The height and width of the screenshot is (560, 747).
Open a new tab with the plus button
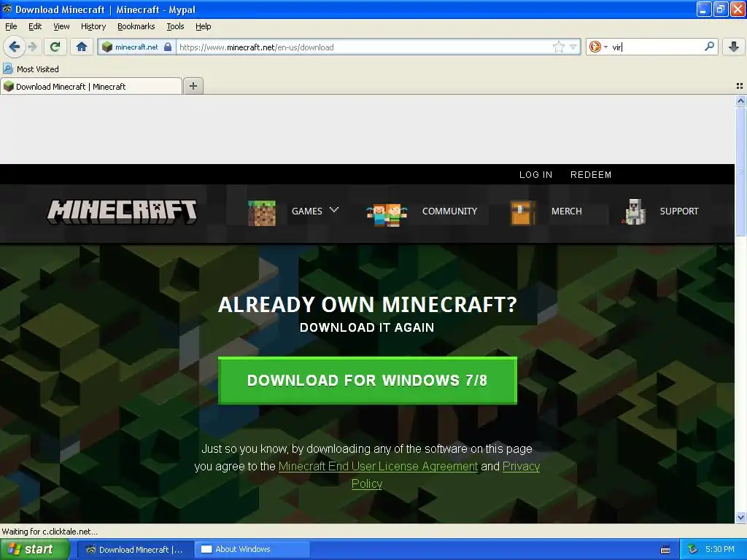[x=193, y=86]
